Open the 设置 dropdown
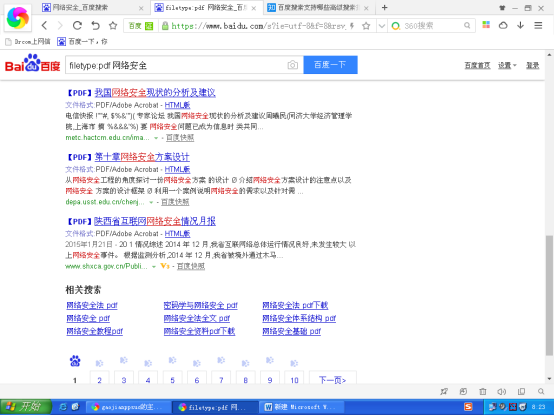 click(507, 65)
